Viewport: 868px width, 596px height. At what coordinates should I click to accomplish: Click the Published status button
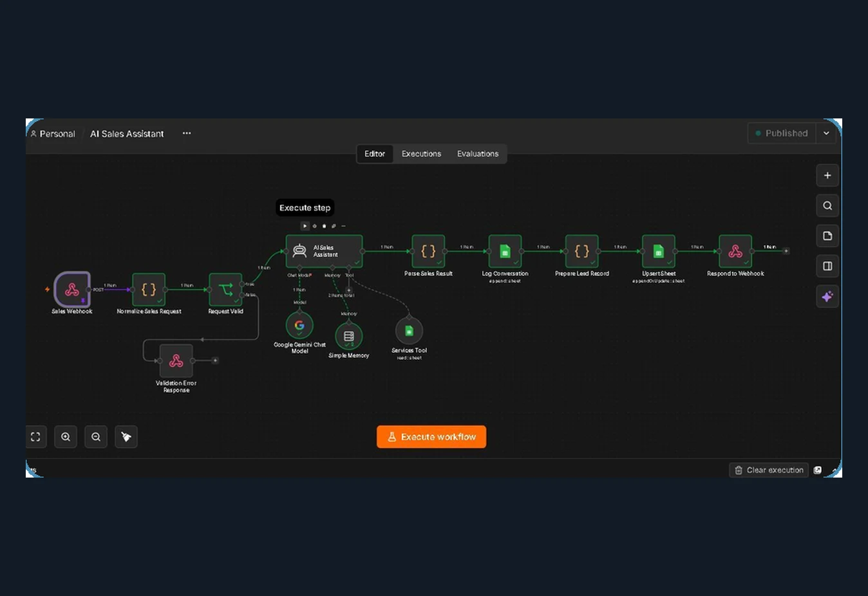click(782, 133)
